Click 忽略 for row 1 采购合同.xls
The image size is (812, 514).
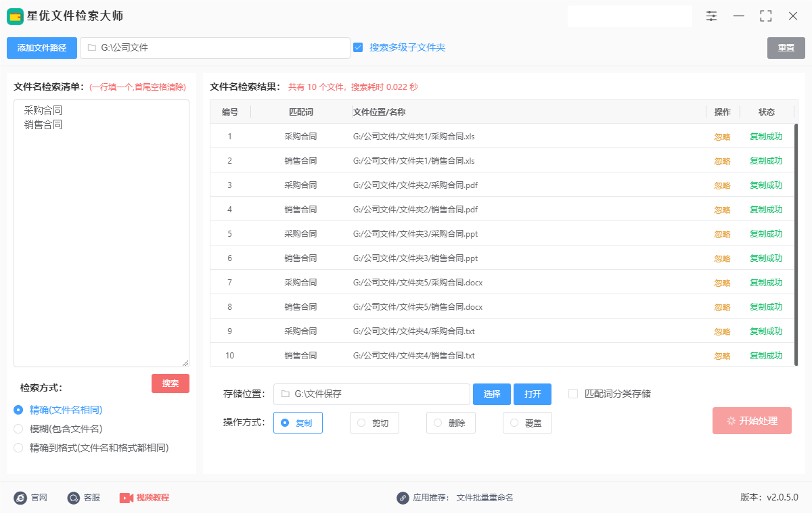click(x=723, y=137)
